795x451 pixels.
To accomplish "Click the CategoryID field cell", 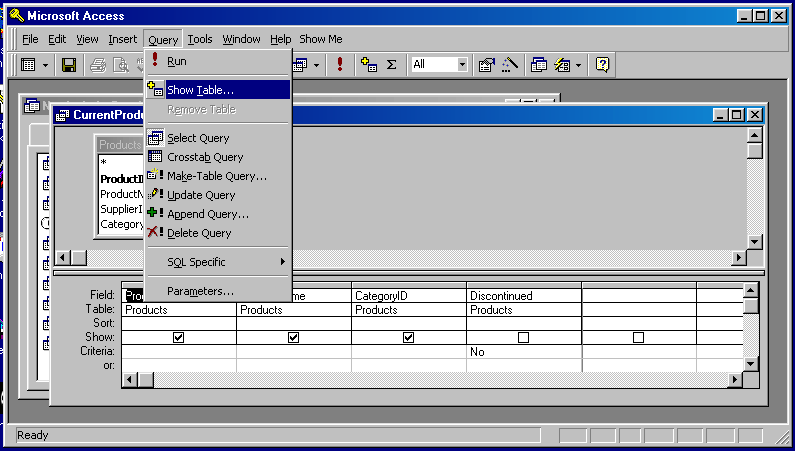I will point(409,296).
